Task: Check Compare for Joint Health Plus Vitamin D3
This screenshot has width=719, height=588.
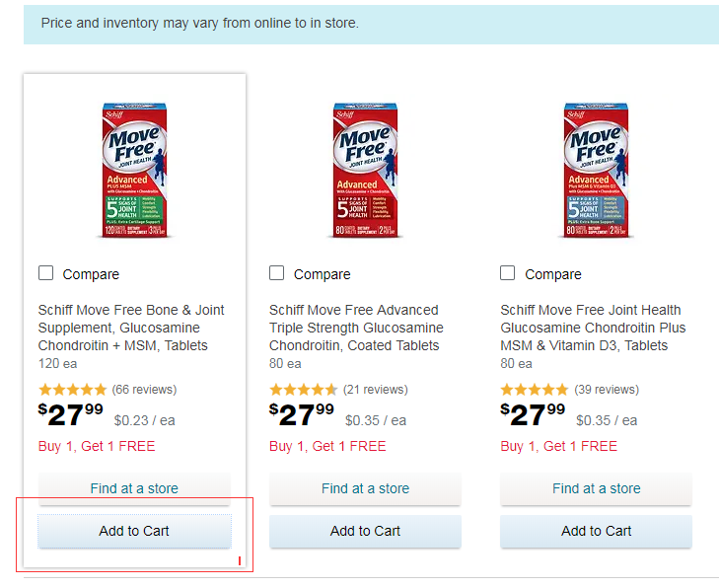Action: [508, 273]
